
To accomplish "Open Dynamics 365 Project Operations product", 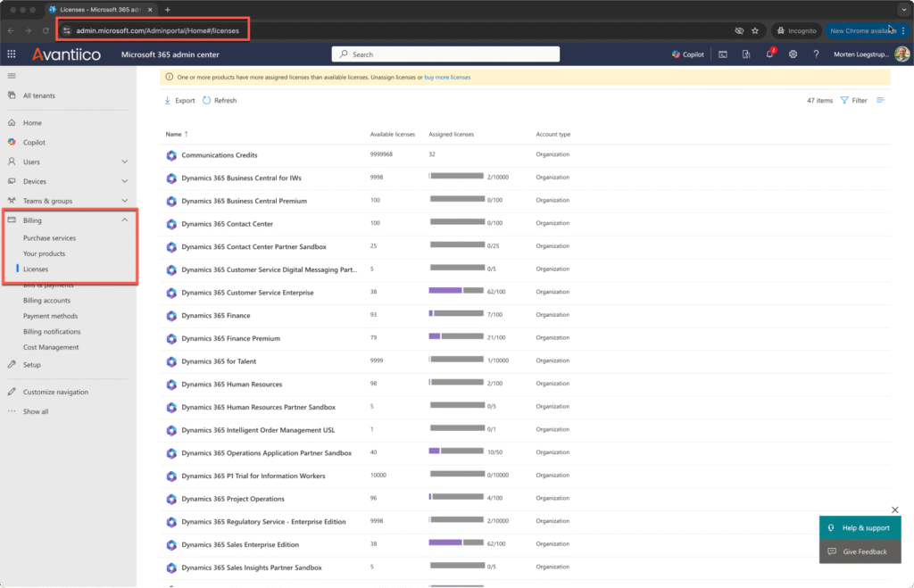I will (233, 499).
